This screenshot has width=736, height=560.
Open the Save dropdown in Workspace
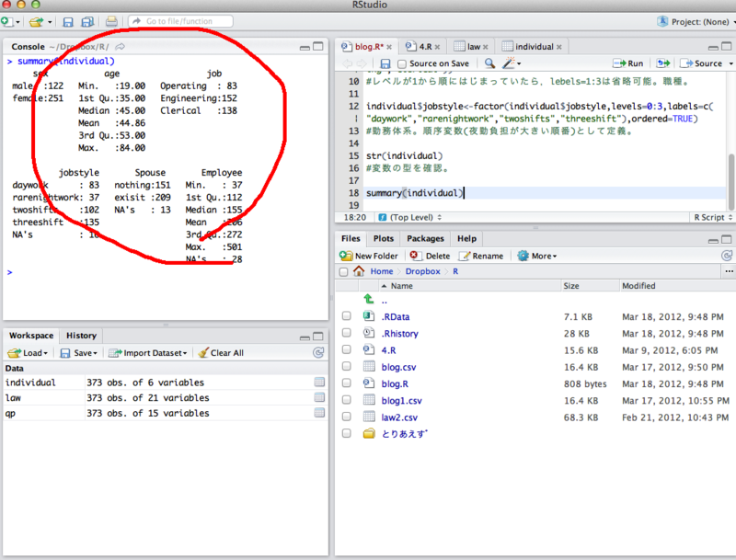pos(79,353)
